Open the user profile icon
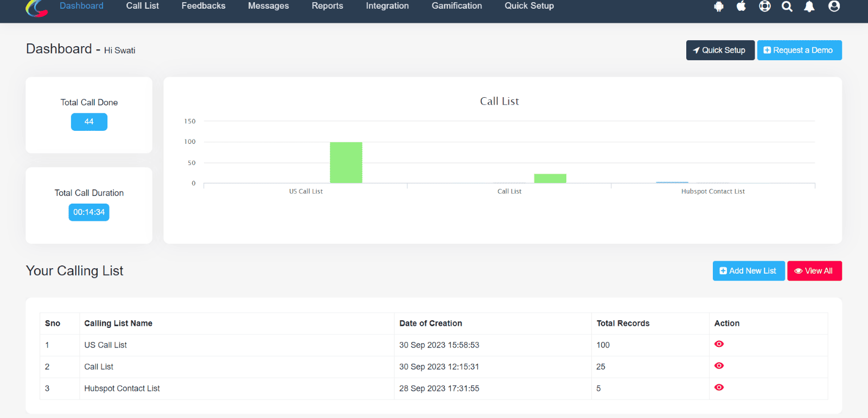The width and height of the screenshot is (868, 418). click(x=834, y=6)
